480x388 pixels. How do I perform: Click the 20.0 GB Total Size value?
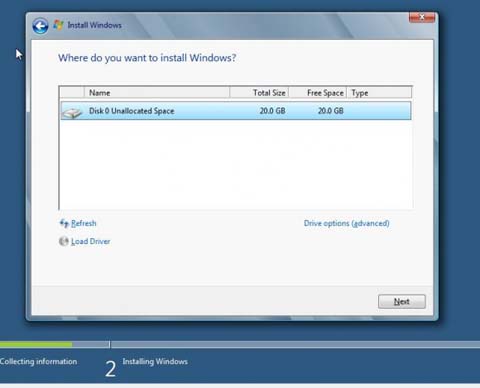[x=272, y=111]
